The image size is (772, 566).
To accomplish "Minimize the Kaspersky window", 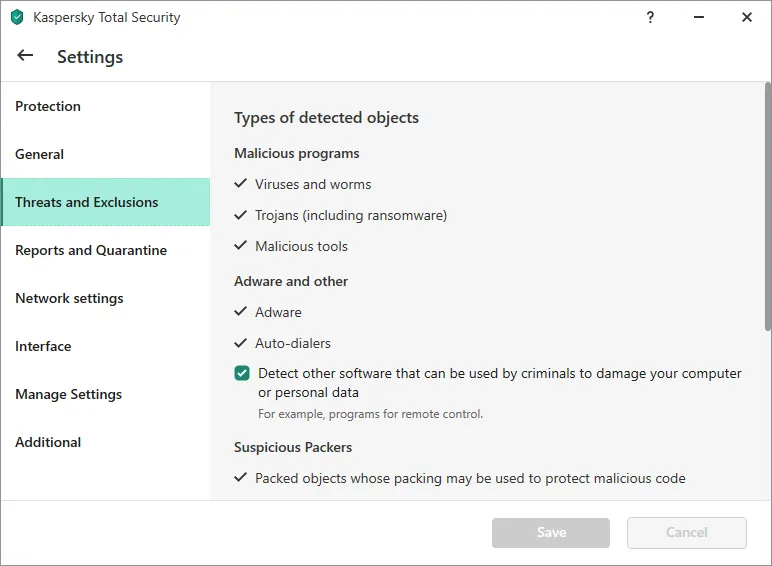I will (699, 17).
